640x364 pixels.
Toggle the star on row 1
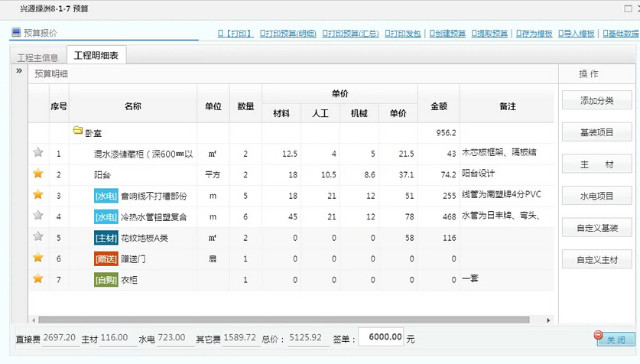37,153
